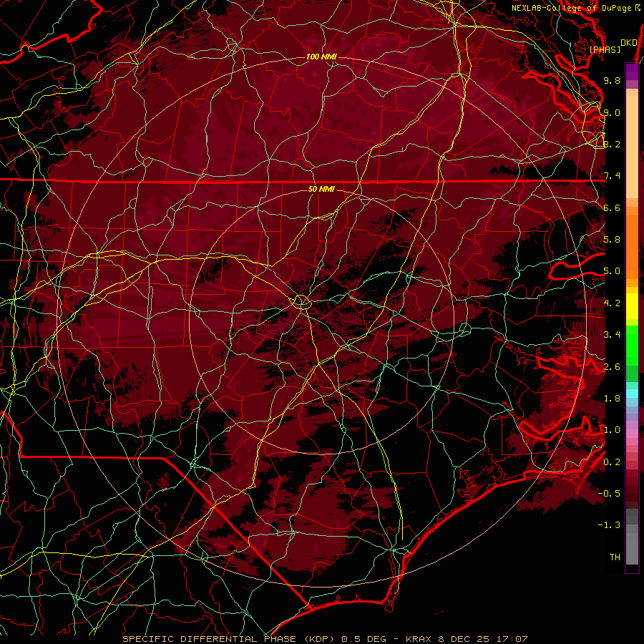
Task: Pick the yellow segment of the color bar
Action: 632,306
